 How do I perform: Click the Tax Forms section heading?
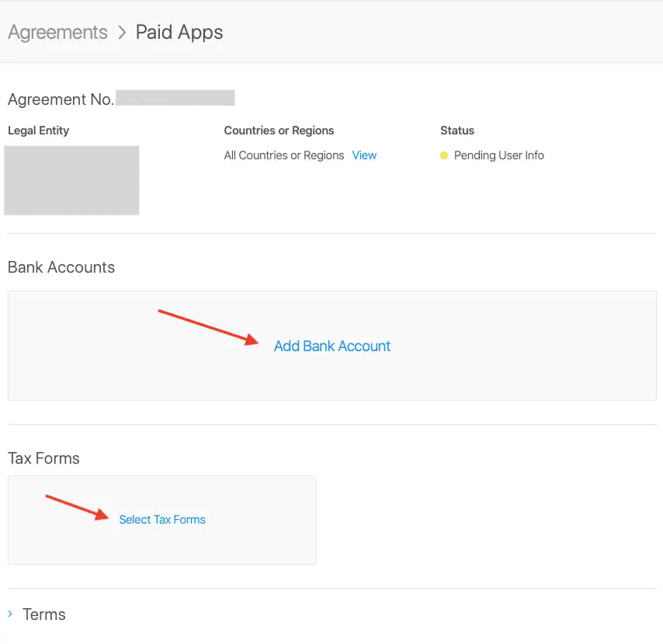coord(43,458)
